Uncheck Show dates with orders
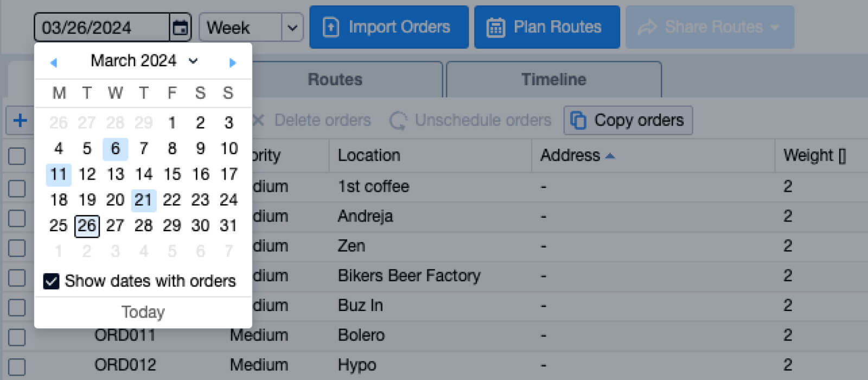868x380 pixels. click(51, 281)
